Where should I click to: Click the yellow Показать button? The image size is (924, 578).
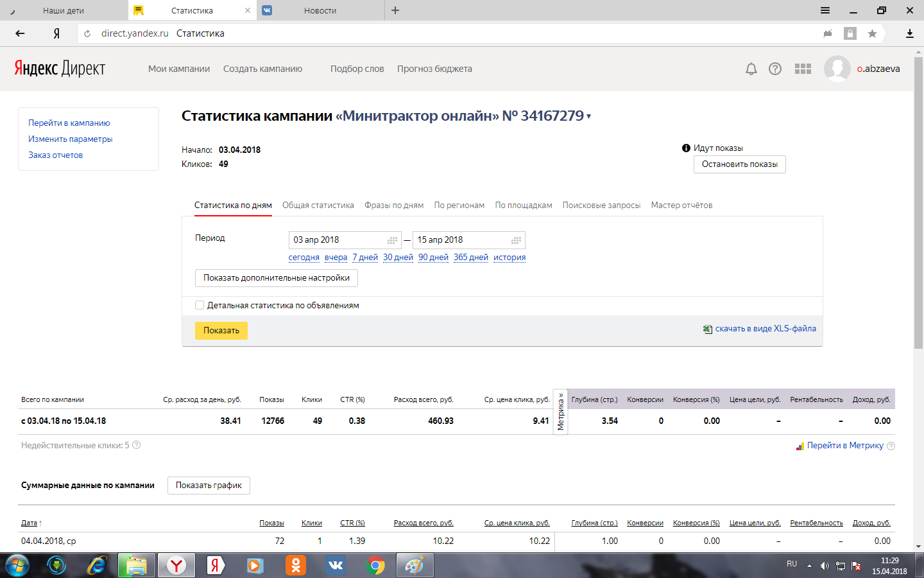(x=221, y=330)
